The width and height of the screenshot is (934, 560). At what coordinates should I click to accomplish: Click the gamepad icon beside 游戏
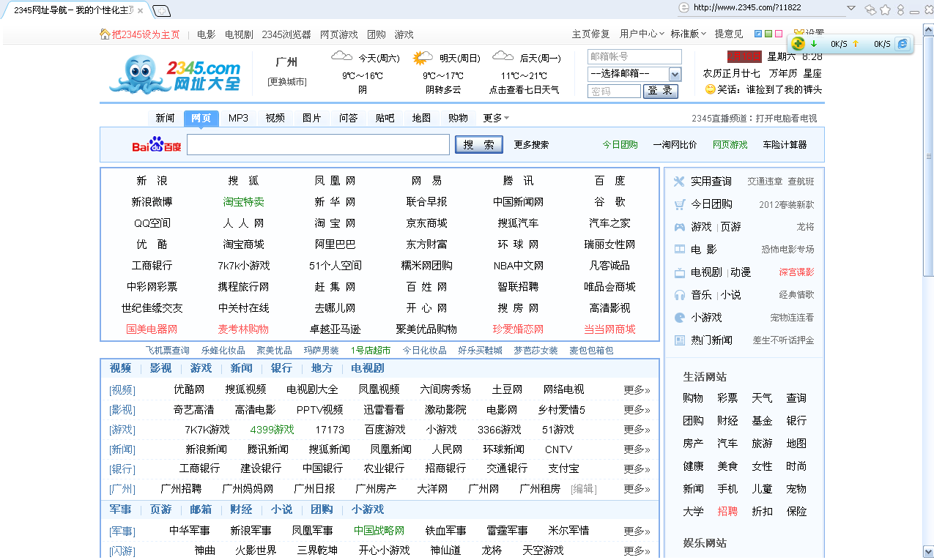point(679,227)
